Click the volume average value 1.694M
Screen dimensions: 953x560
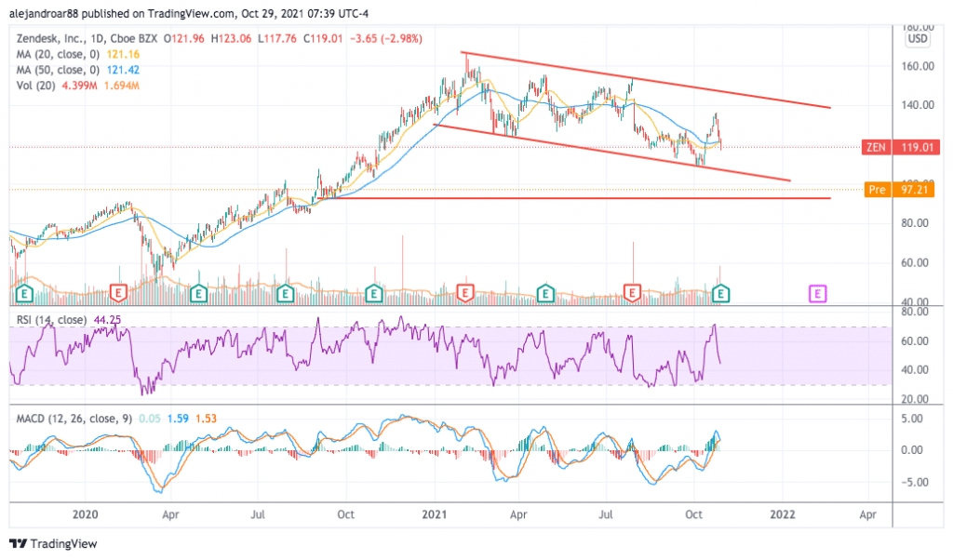122,86
